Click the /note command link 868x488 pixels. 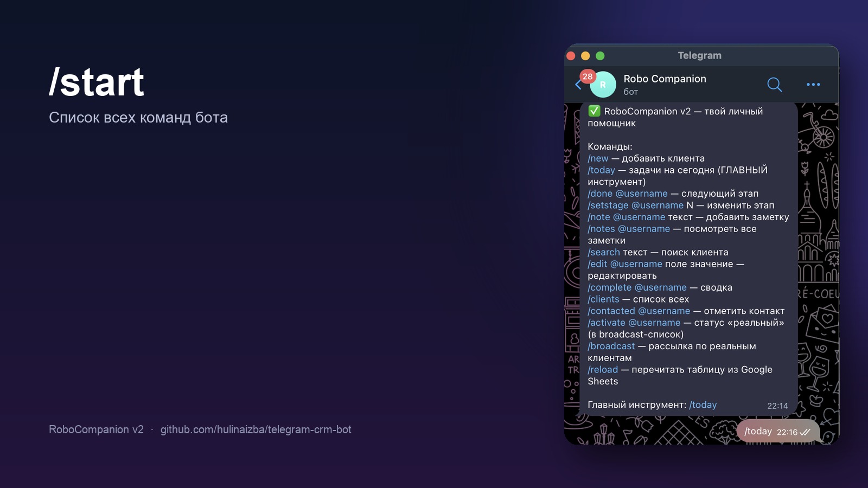click(x=599, y=217)
